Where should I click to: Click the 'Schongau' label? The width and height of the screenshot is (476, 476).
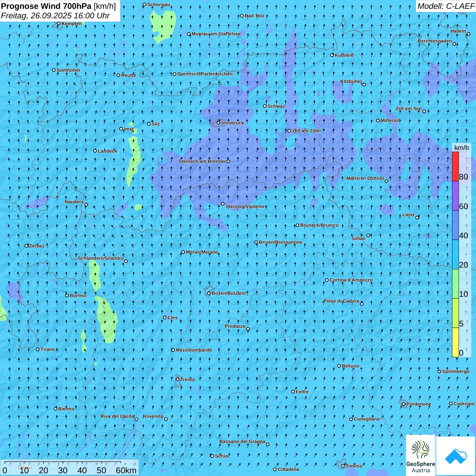[158, 4]
